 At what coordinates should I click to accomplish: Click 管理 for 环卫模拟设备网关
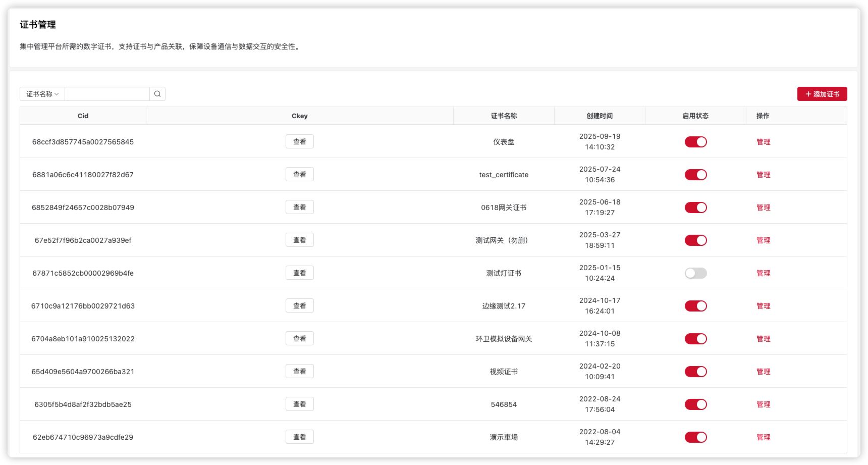763,339
